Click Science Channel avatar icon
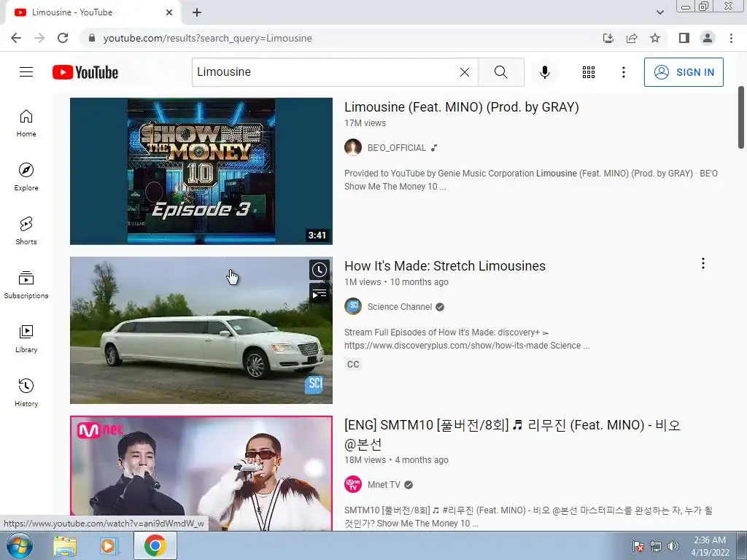The width and height of the screenshot is (747, 560). click(x=353, y=307)
